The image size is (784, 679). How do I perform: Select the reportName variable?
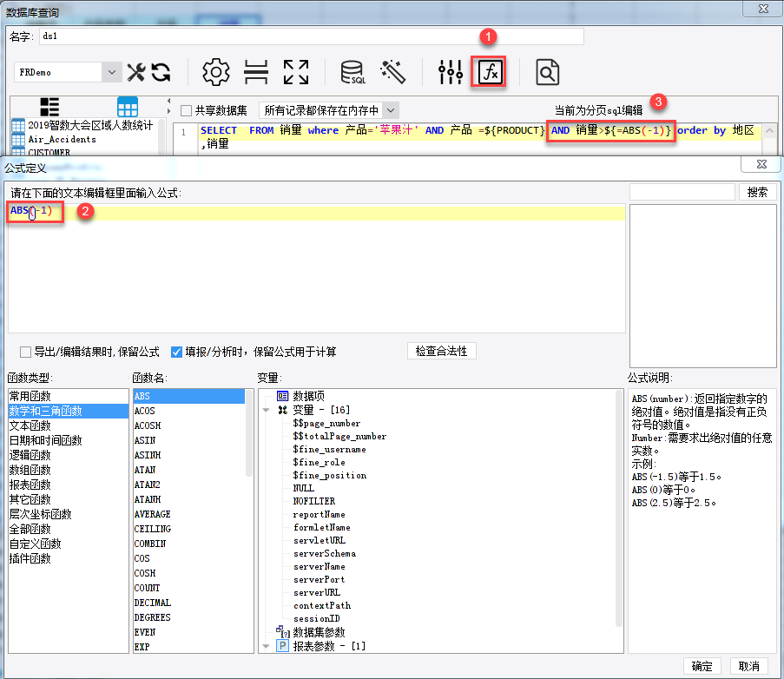tap(319, 515)
